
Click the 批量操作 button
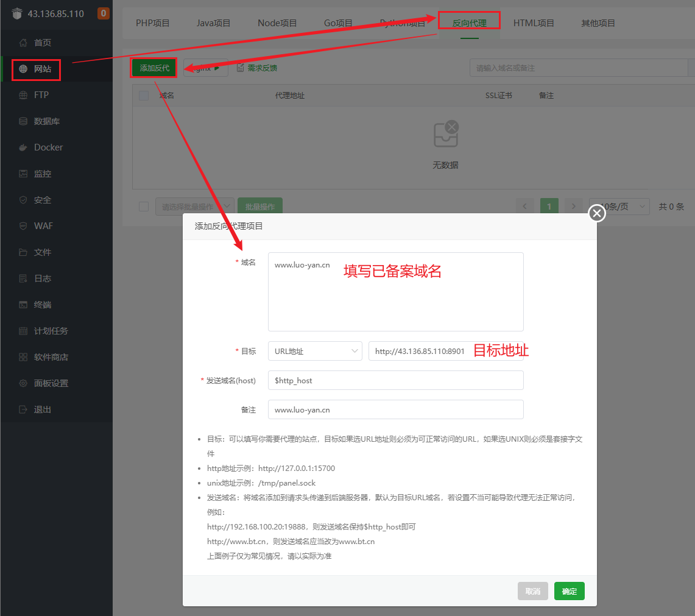[x=259, y=206]
